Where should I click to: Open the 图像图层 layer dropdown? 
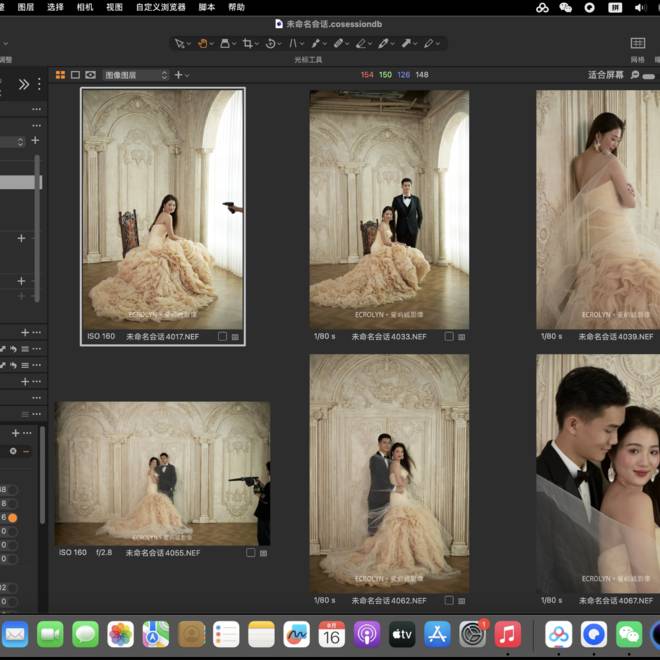136,75
